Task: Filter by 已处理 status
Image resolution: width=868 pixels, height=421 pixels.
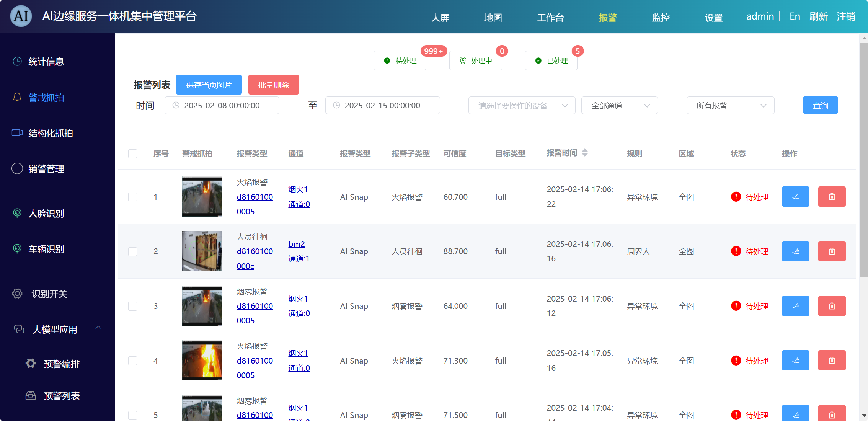Action: 551,60
